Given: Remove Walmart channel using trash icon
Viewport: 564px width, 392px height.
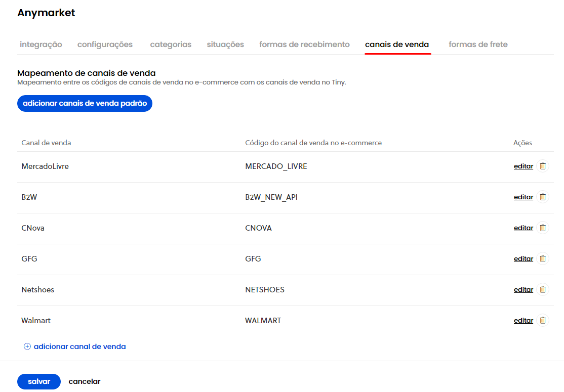Looking at the screenshot, I should [x=543, y=321].
